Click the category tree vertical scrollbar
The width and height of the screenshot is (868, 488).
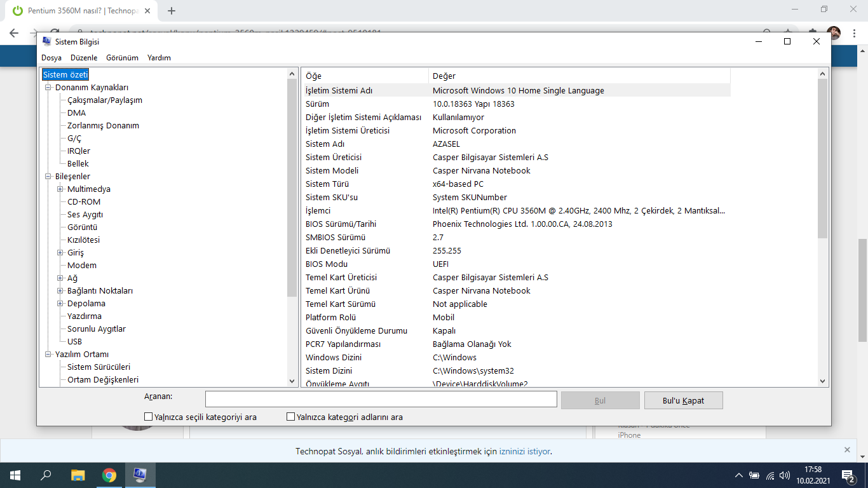[x=292, y=188]
